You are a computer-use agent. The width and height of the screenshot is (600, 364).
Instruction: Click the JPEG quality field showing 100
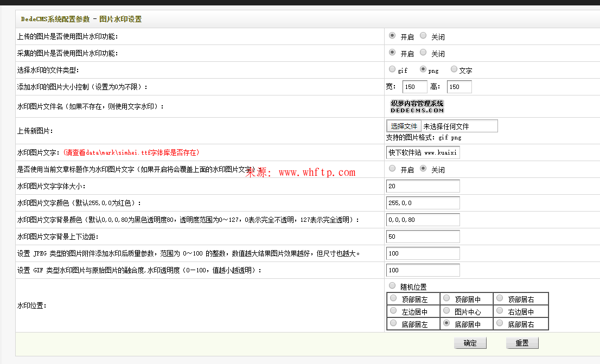[x=423, y=253]
